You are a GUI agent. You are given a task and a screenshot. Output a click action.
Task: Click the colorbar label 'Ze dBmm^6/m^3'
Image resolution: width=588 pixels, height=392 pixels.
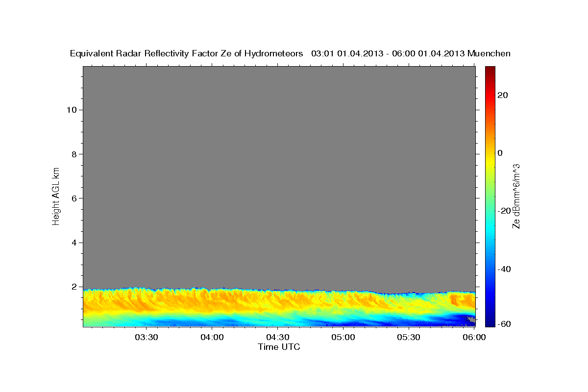point(516,196)
